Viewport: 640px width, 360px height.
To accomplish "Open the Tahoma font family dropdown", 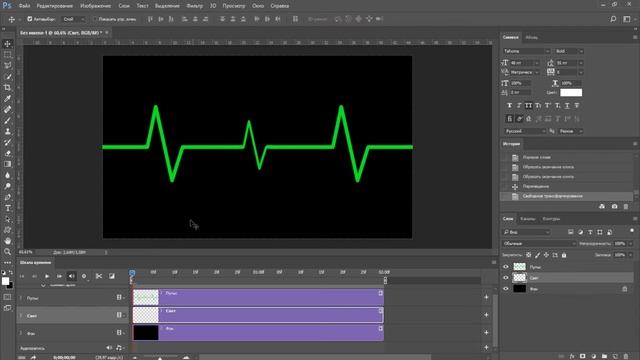I will pyautogui.click(x=526, y=51).
